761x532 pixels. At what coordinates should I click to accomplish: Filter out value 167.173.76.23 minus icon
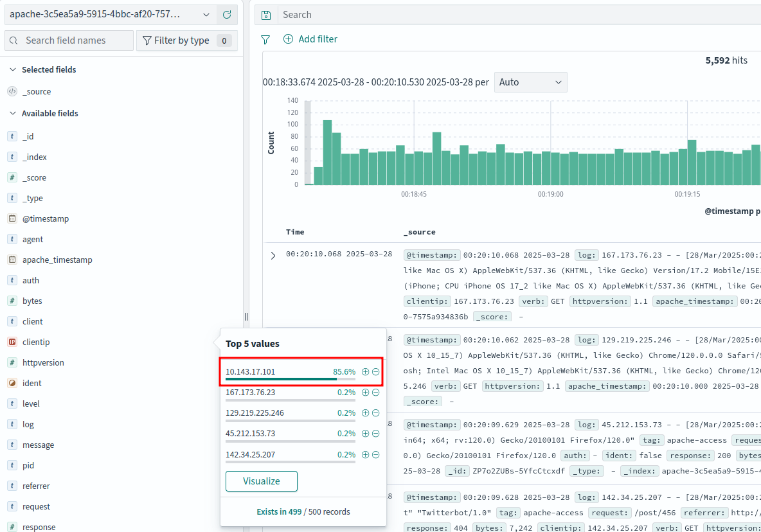pyautogui.click(x=376, y=393)
